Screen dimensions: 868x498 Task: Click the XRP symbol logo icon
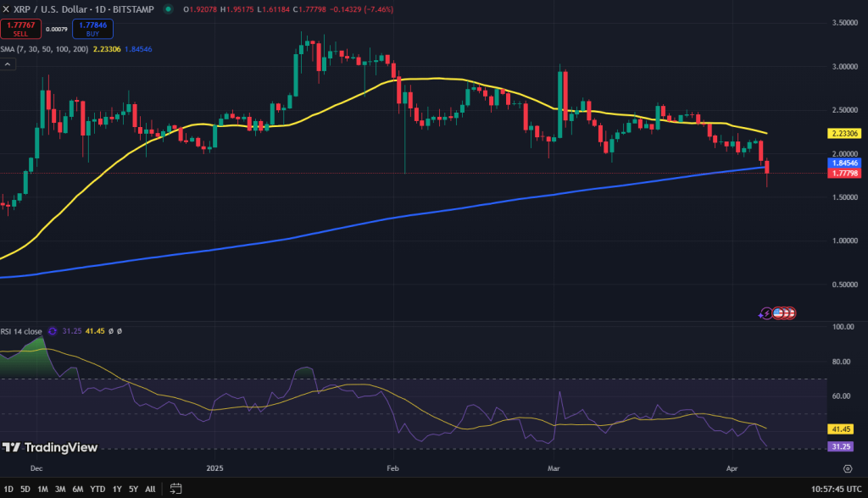pyautogui.click(x=6, y=9)
